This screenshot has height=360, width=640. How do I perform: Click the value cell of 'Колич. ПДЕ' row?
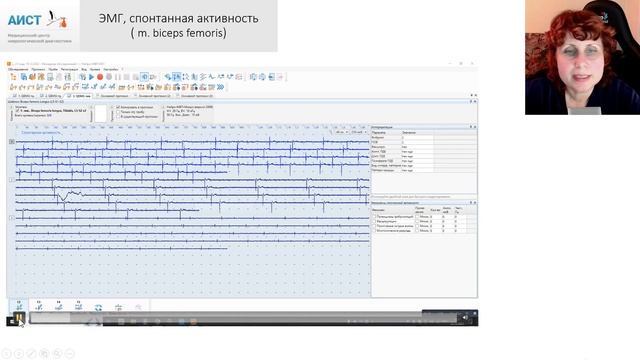click(417, 151)
